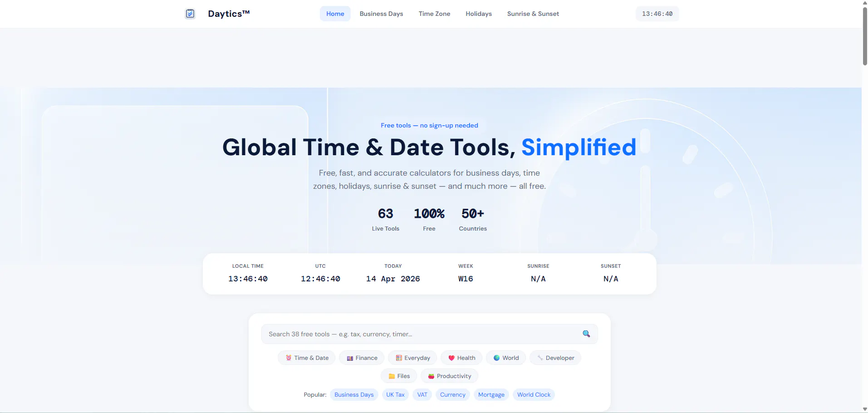Click the 100% Free stat
868x413 pixels.
(429, 219)
